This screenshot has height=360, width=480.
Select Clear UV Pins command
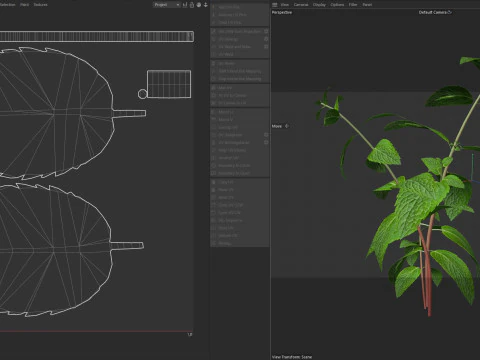click(239, 22)
